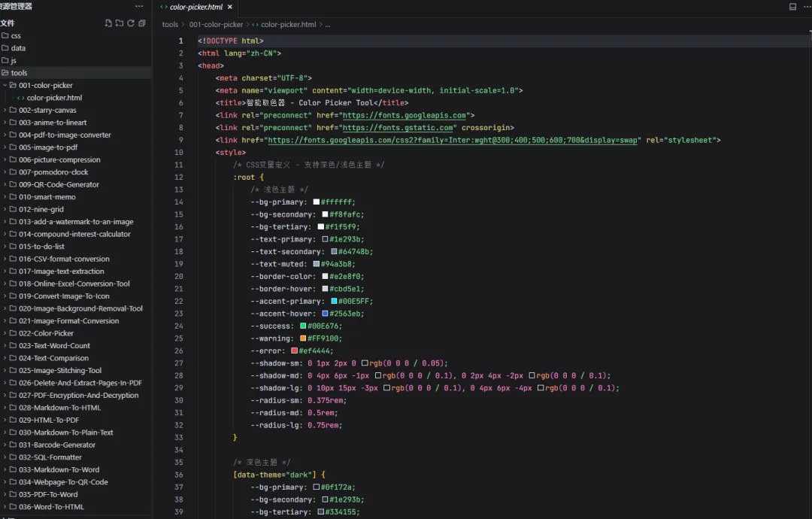Open explorer panel more actions ellipsis
812x519 pixels.
tap(139, 6)
